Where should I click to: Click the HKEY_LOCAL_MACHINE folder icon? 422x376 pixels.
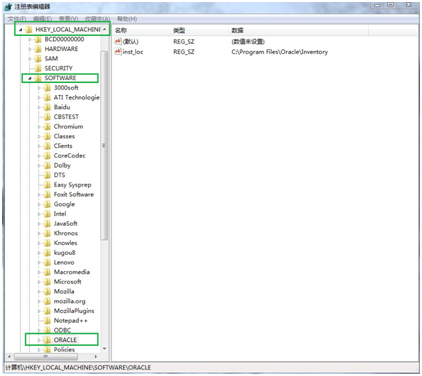point(29,30)
